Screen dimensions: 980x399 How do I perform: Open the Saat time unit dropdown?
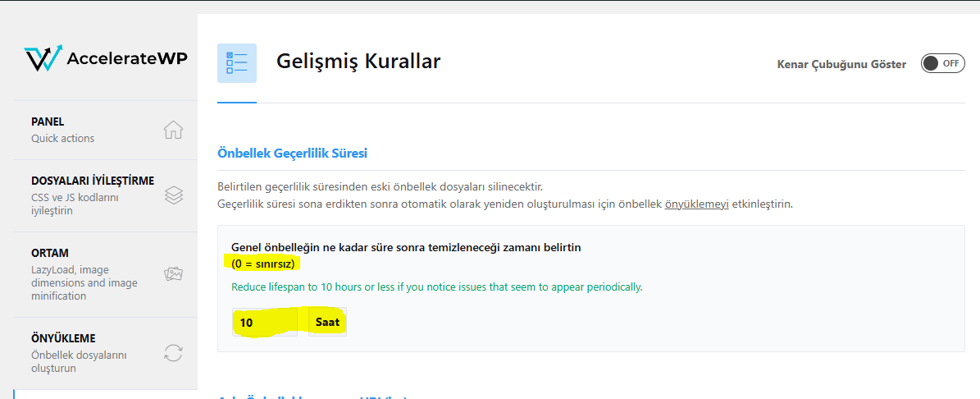tap(327, 323)
